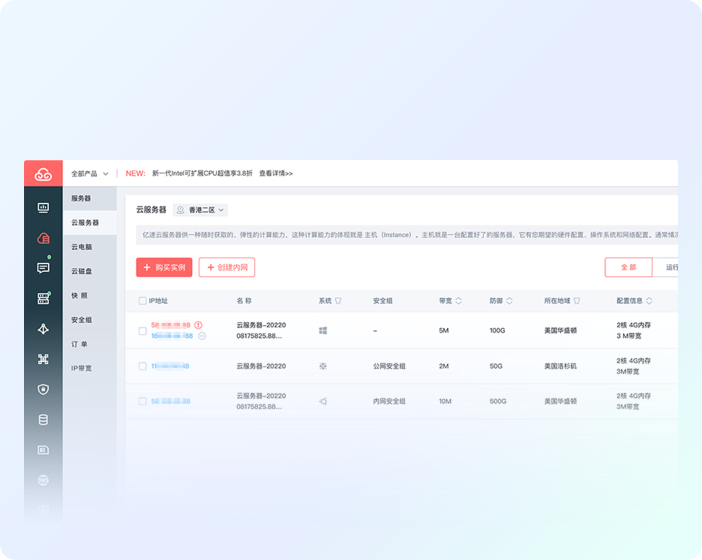Click the cloud logo icon at top-left

pyautogui.click(x=43, y=174)
